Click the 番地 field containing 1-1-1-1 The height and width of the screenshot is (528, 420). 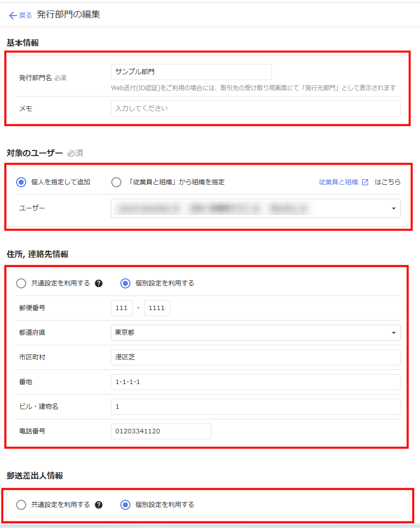tap(255, 382)
